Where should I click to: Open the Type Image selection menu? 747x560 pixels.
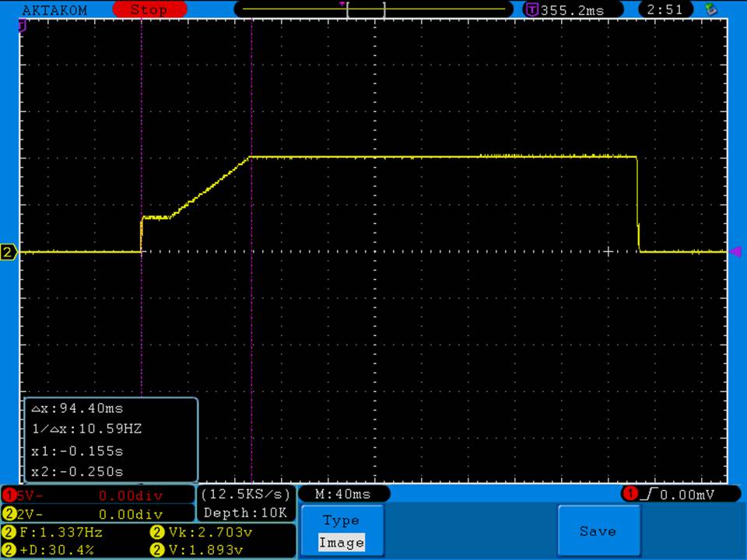[x=342, y=531]
